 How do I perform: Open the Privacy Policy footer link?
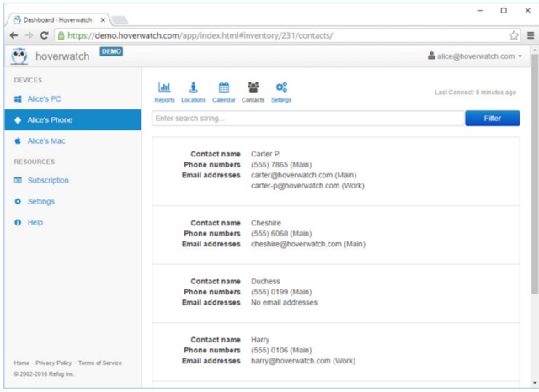pyautogui.click(x=54, y=363)
